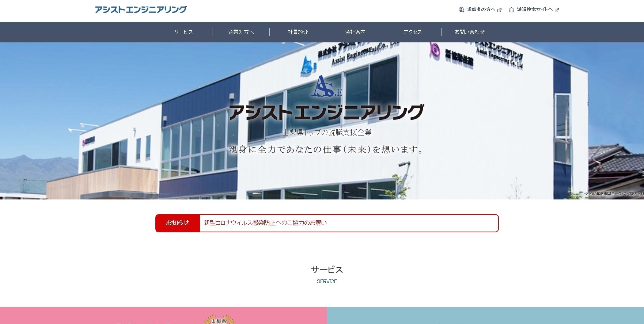
Task: Open the 企業の方へ menu item
Action: point(241,32)
